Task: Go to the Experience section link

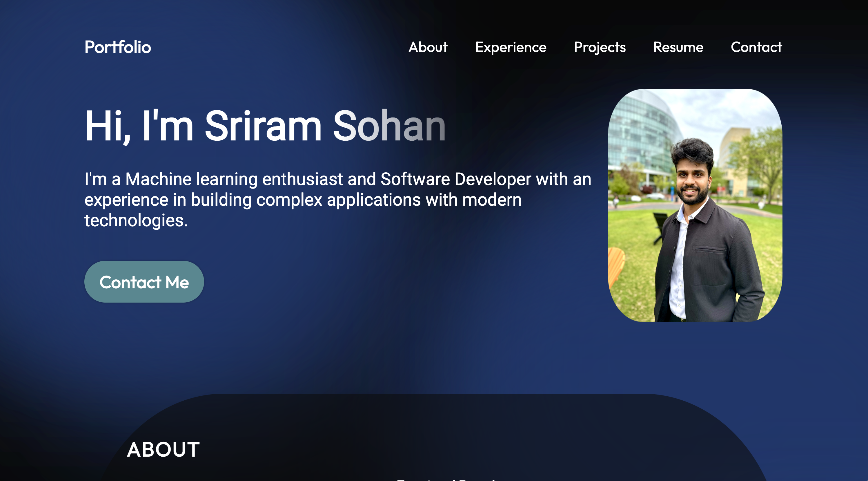Action: [511, 47]
